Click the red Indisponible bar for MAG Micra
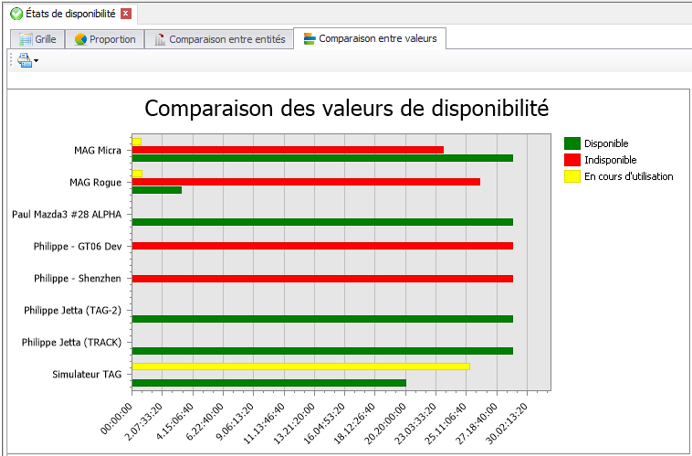Image resolution: width=692 pixels, height=456 pixels. click(287, 150)
